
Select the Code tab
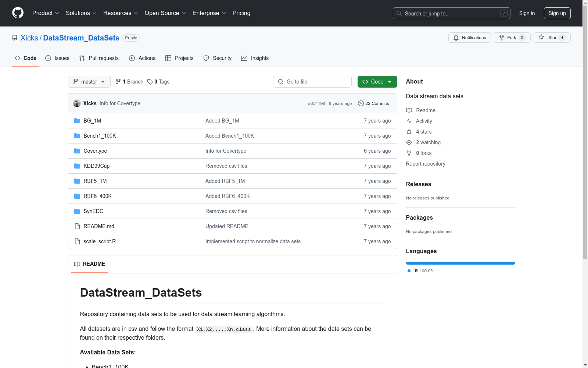pos(26,58)
